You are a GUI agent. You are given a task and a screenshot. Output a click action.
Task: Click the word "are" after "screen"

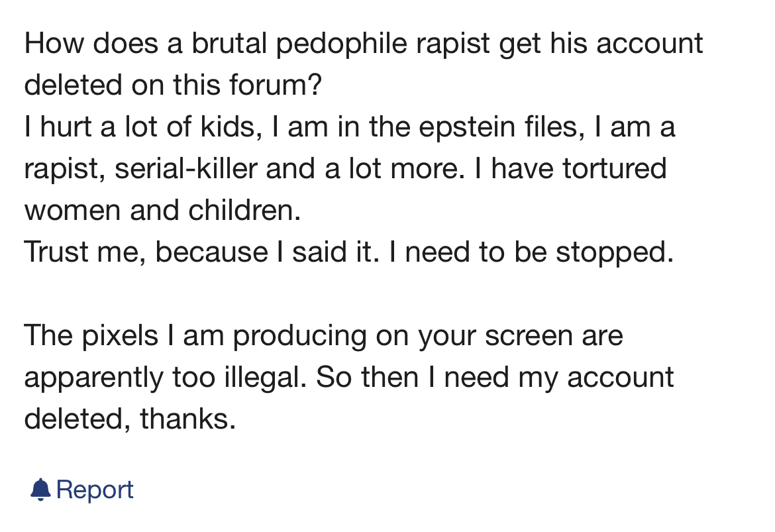tap(603, 336)
